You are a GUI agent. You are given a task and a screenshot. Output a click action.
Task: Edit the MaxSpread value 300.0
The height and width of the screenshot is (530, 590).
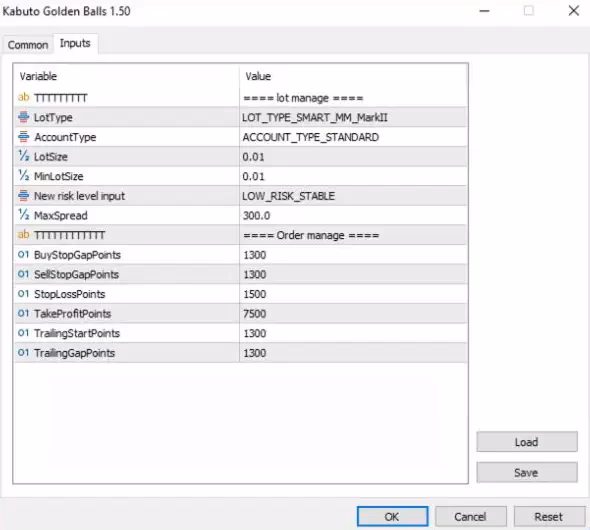[353, 215]
